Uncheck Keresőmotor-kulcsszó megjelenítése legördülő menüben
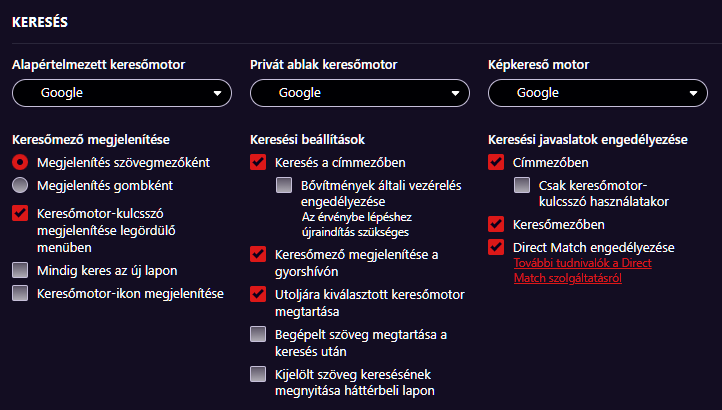The width and height of the screenshot is (722, 410). (x=20, y=213)
